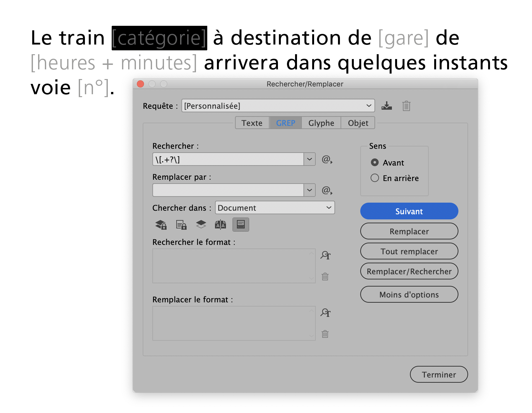The image size is (532, 413).
Task: Select the Avant radio button
Action: click(375, 162)
